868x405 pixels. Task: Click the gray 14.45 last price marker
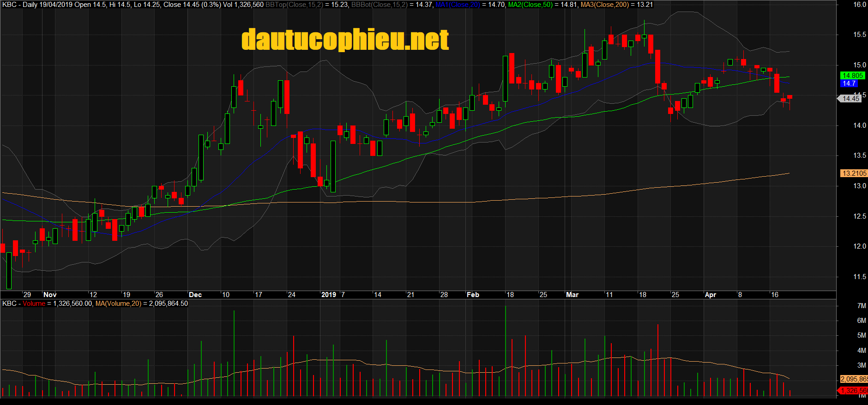(x=850, y=99)
